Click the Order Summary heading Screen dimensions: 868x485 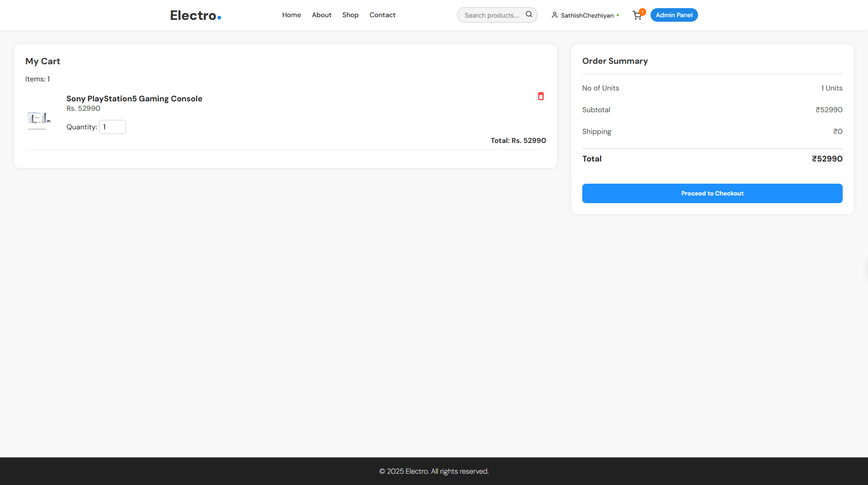(x=615, y=61)
